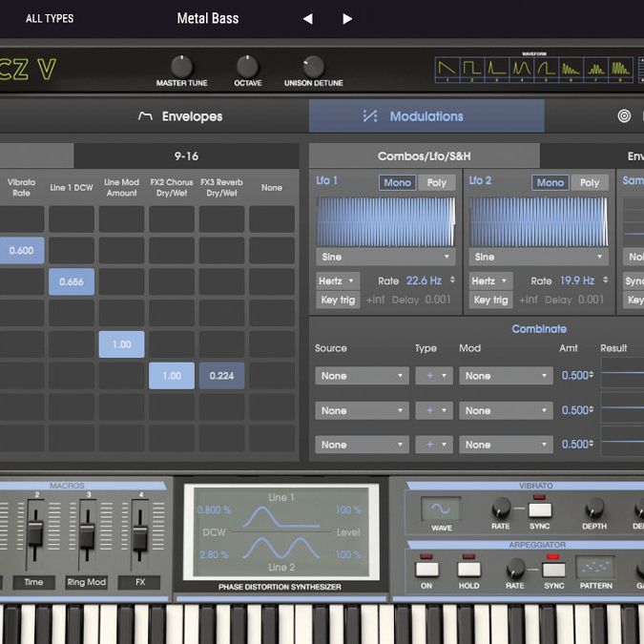644x644 pixels.
Task: Choose sawtooth waveform 1
Action: coord(447,70)
